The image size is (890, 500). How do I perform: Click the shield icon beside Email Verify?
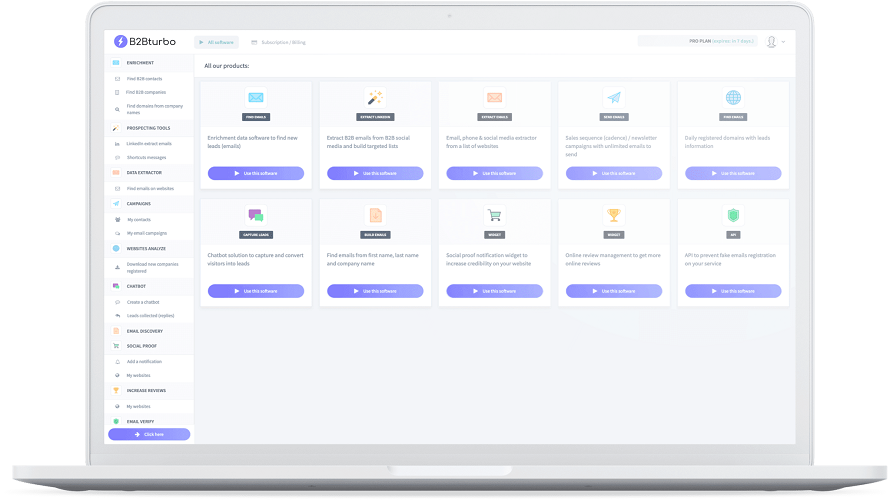pos(116,422)
